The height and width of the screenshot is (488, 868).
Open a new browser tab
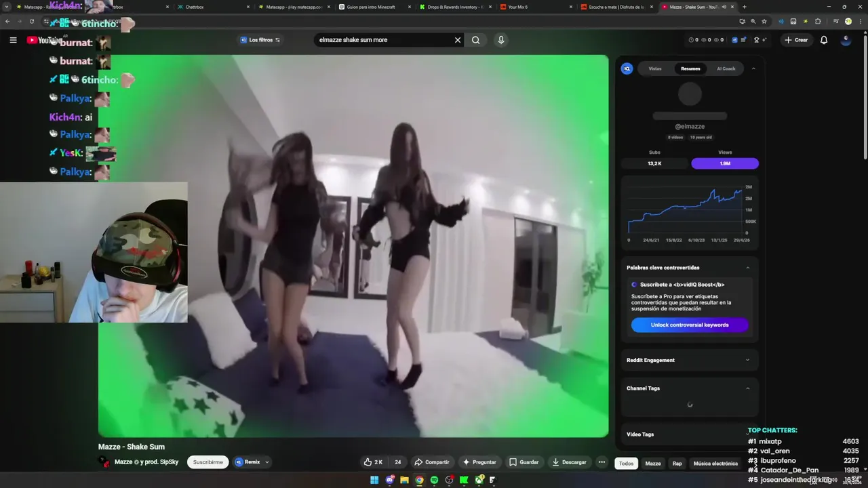tap(745, 7)
